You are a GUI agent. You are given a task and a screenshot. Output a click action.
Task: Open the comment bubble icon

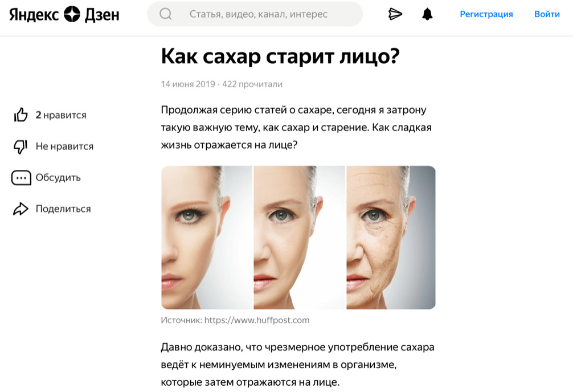21,178
